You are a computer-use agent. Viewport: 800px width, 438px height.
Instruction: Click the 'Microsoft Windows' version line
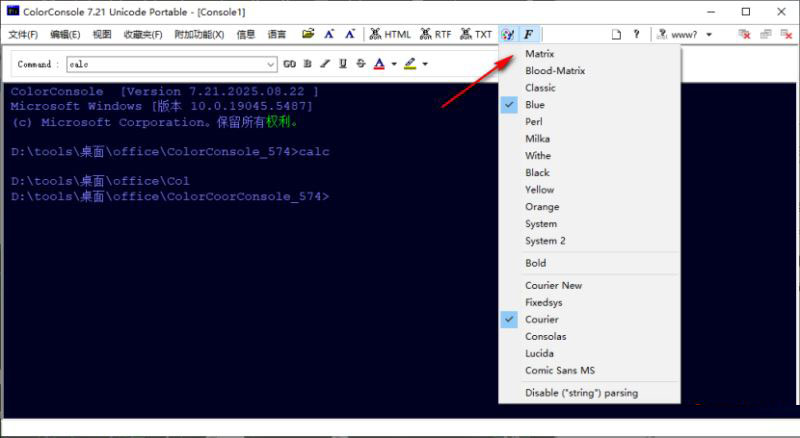pyautogui.click(x=161, y=106)
